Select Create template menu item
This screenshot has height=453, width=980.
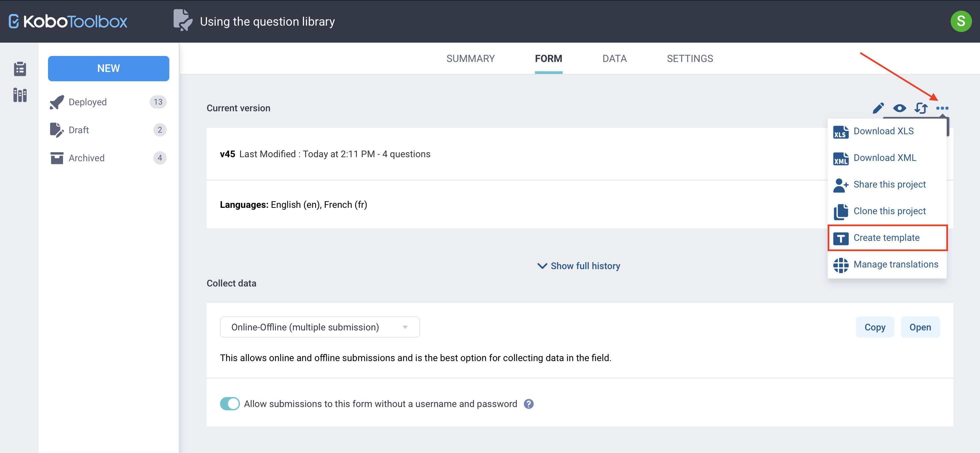click(x=886, y=238)
